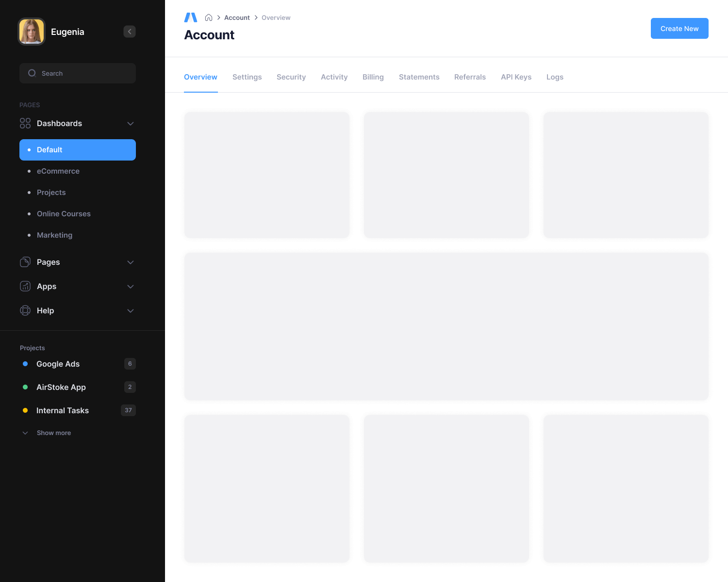Screen dimensions: 728x582
Task: Collapse sidebar with the arrow button
Action: (130, 32)
